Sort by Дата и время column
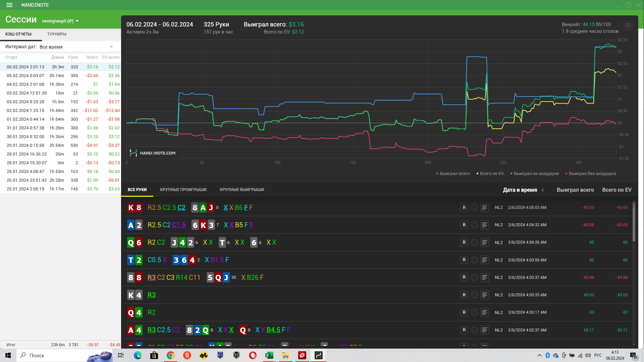Image resolution: width=644 pixels, height=362 pixels. click(520, 190)
